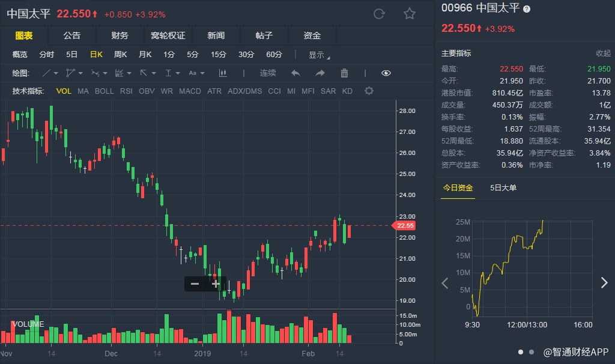Click help icon next to 00966 中国太平

click(x=527, y=9)
